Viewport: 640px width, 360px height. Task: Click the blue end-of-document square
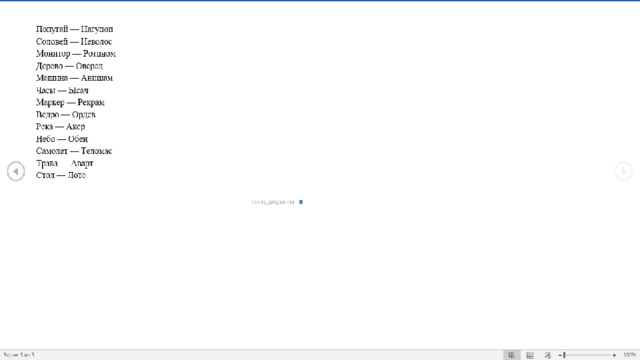[x=301, y=202]
